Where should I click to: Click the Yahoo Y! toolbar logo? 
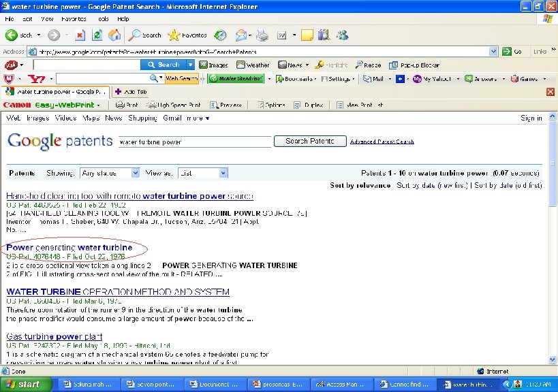(37, 78)
